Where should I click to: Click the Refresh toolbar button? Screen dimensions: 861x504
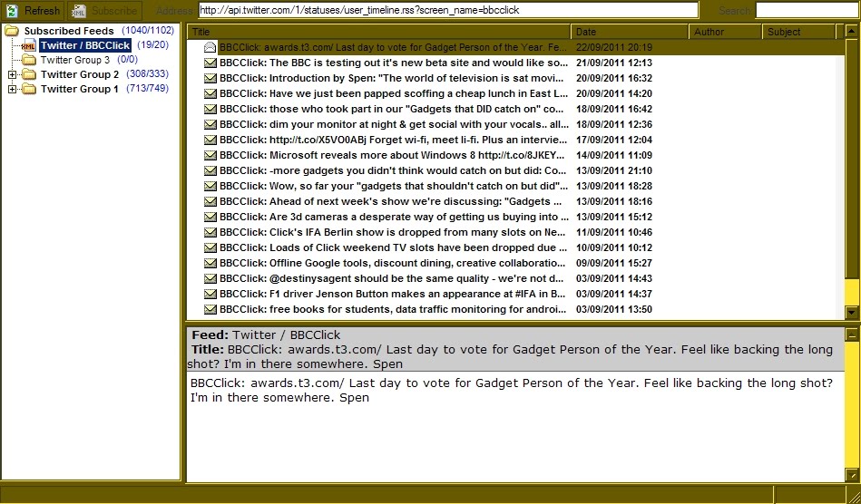coord(34,10)
